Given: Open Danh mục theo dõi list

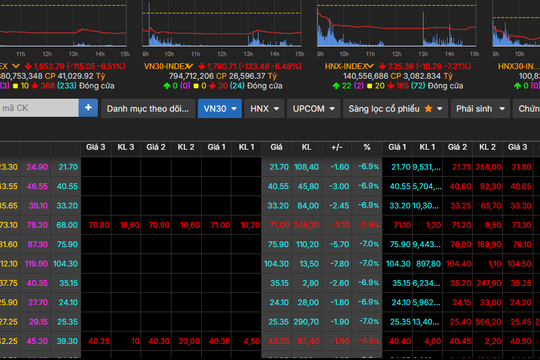Looking at the screenshot, I should click(x=148, y=109).
